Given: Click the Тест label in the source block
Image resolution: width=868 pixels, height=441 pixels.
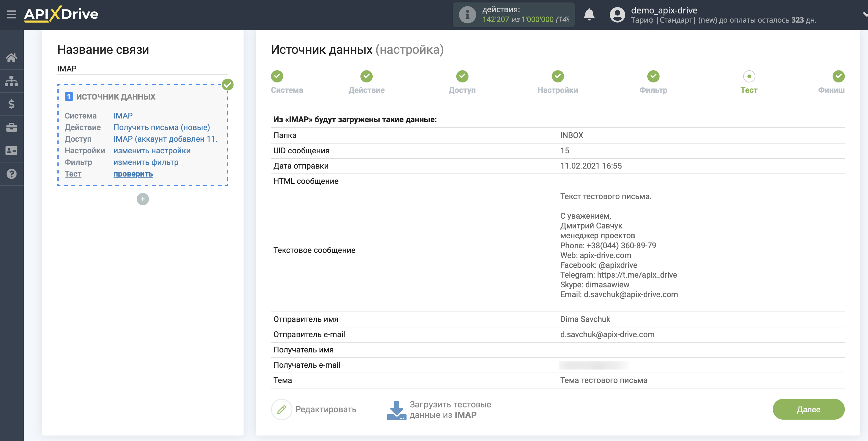Looking at the screenshot, I should 73,174.
